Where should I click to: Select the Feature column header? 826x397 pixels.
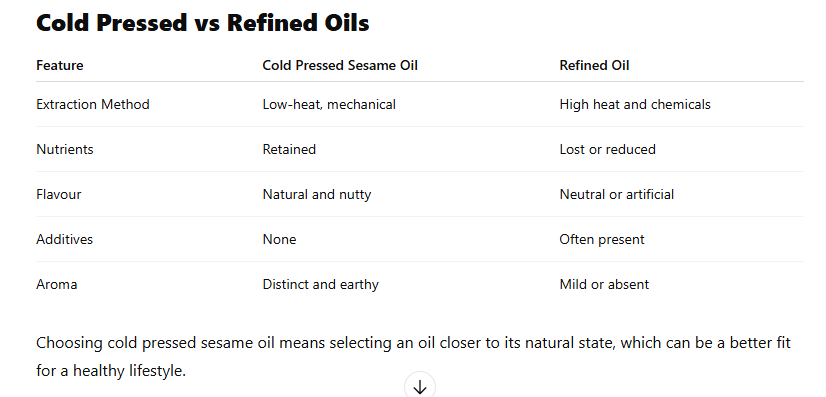[60, 65]
